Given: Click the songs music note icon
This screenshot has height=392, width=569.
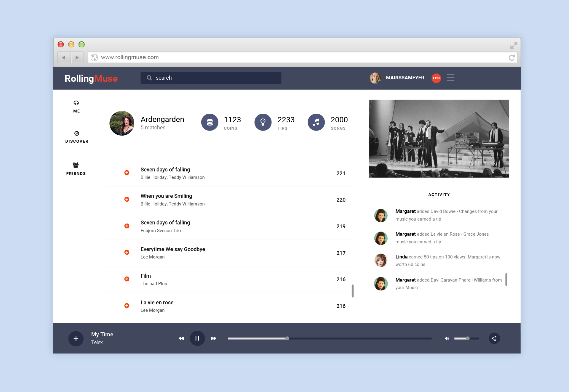Looking at the screenshot, I should point(316,122).
